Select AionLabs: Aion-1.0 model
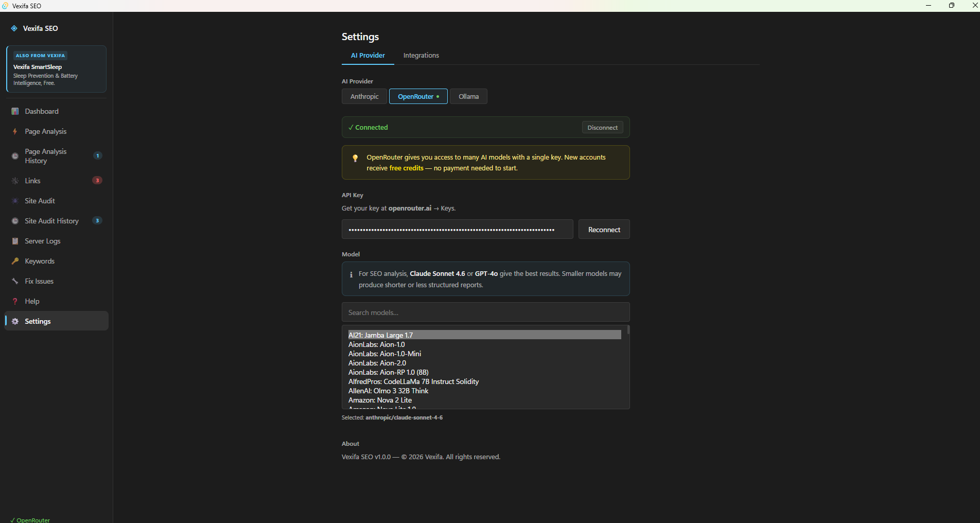This screenshot has width=980, height=523. 484,344
